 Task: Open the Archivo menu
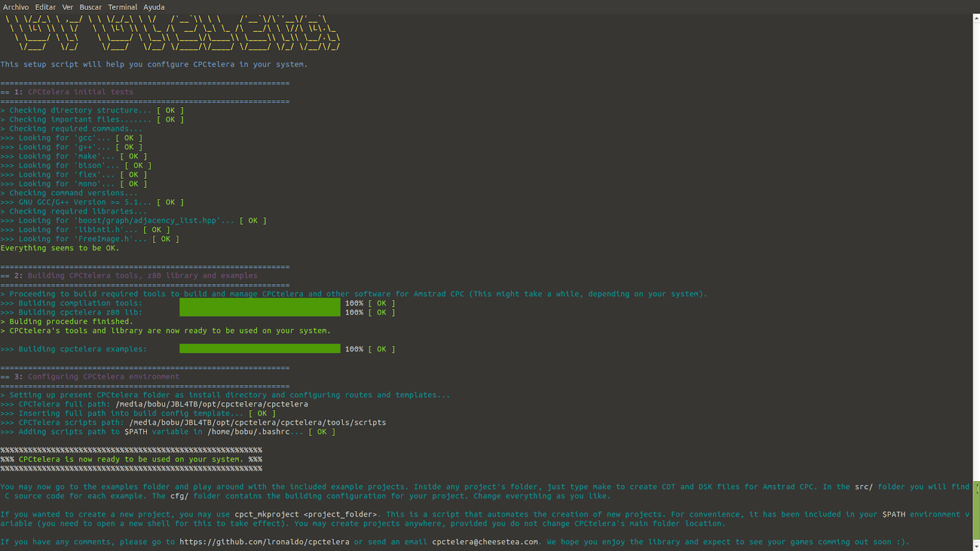16,7
